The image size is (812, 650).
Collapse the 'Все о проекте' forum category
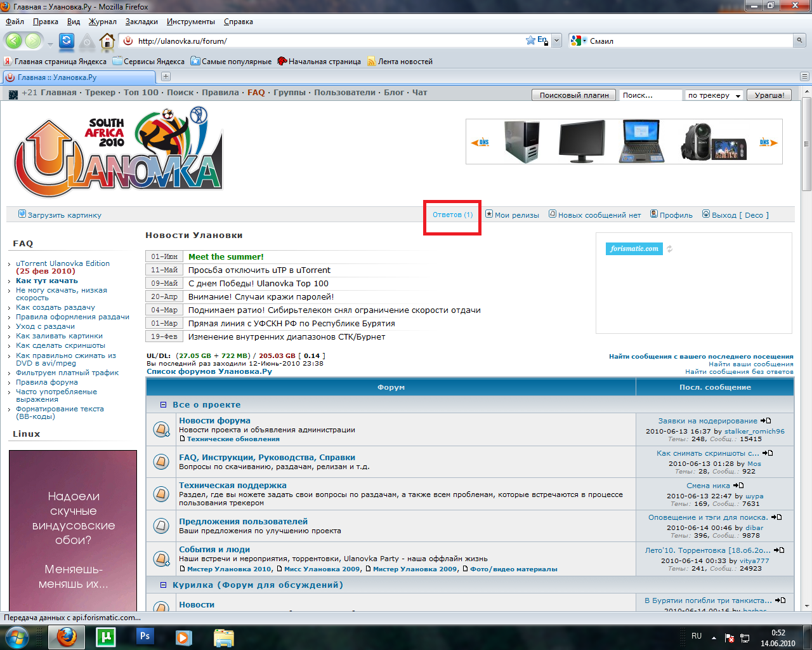163,405
